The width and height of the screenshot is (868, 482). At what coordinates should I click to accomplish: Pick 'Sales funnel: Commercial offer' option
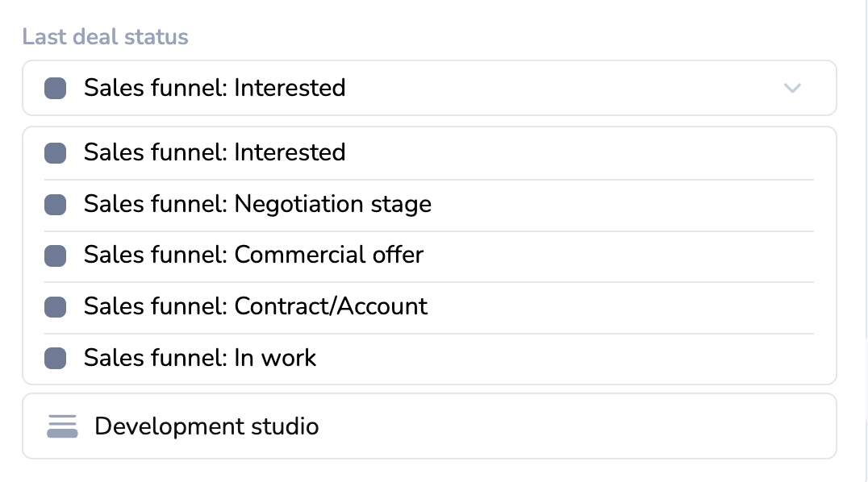click(x=253, y=255)
